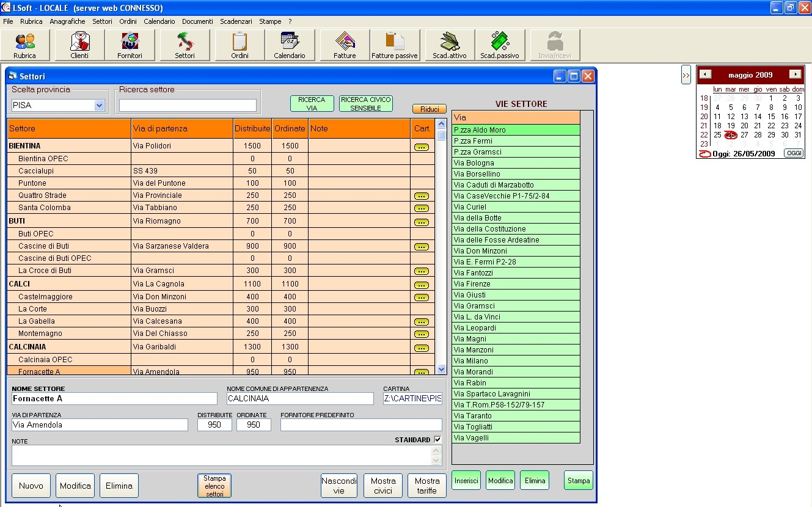
Task: Open the Stampe menu
Action: point(270,21)
